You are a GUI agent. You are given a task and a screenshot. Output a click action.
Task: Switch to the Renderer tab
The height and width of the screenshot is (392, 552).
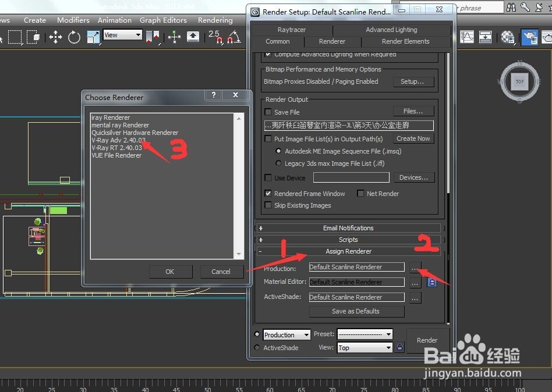(x=332, y=41)
